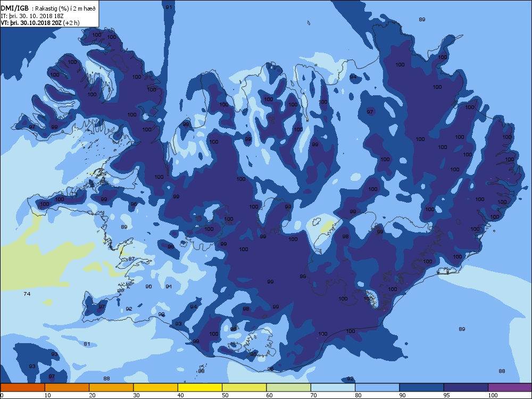This screenshot has height=399, width=532.
Task: Click the 30–40 amber legend swatch
Action: point(156,387)
